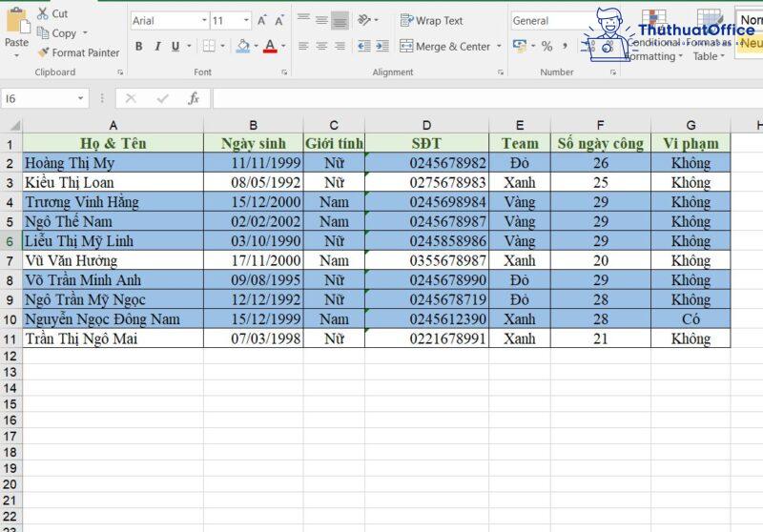Toggle Bold formatting
The image size is (763, 532).
[139, 46]
